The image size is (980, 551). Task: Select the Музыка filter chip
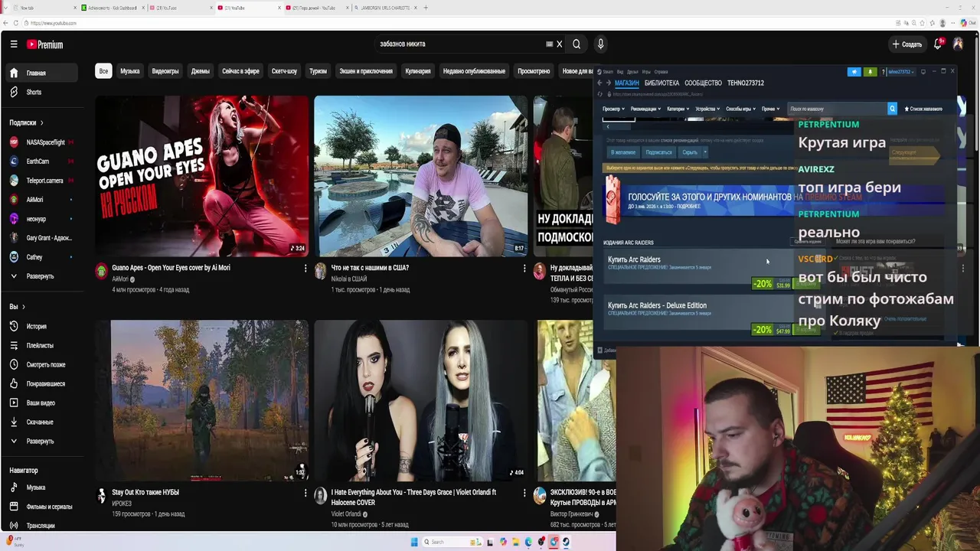[130, 71]
